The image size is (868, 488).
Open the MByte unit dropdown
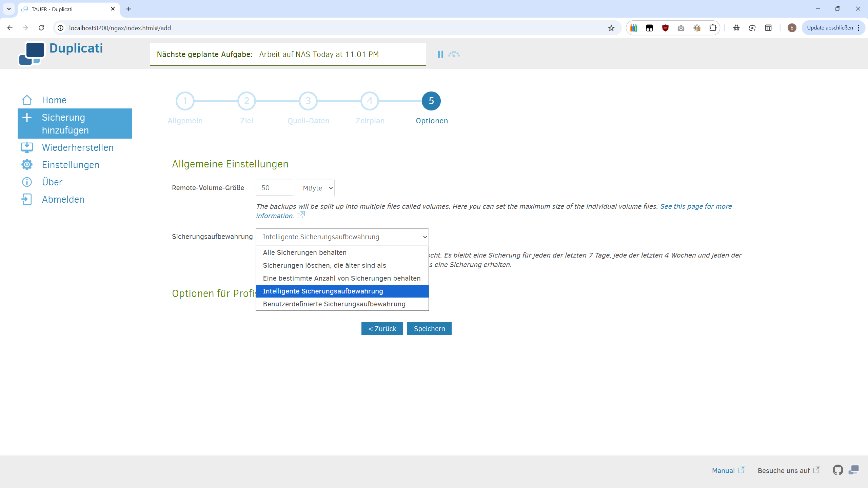pos(315,188)
